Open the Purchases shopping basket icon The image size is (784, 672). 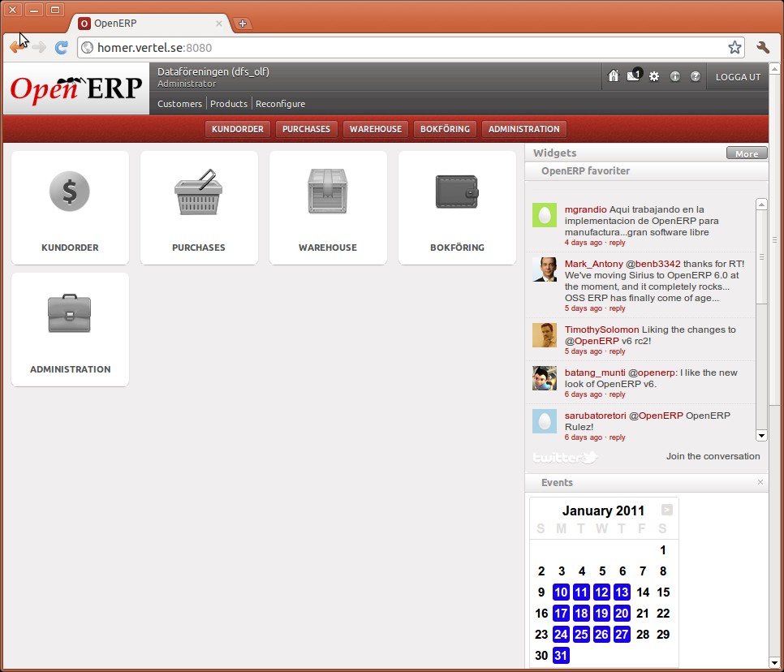199,192
